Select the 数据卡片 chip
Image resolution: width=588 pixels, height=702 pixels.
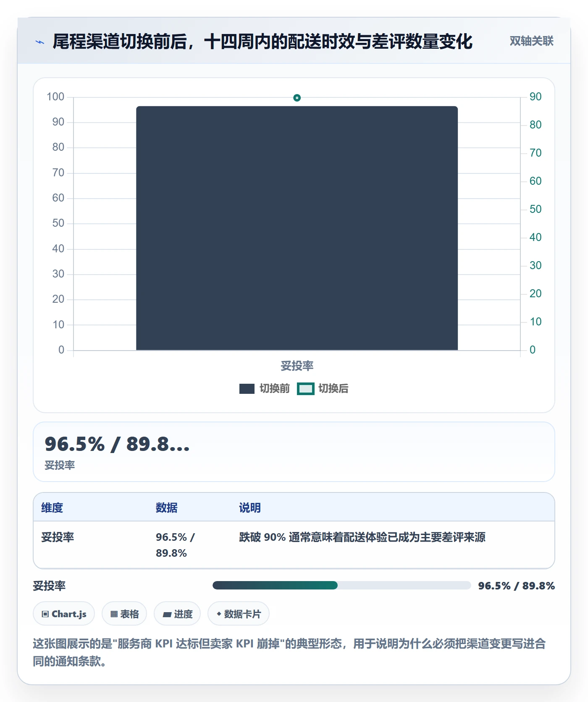click(x=239, y=614)
